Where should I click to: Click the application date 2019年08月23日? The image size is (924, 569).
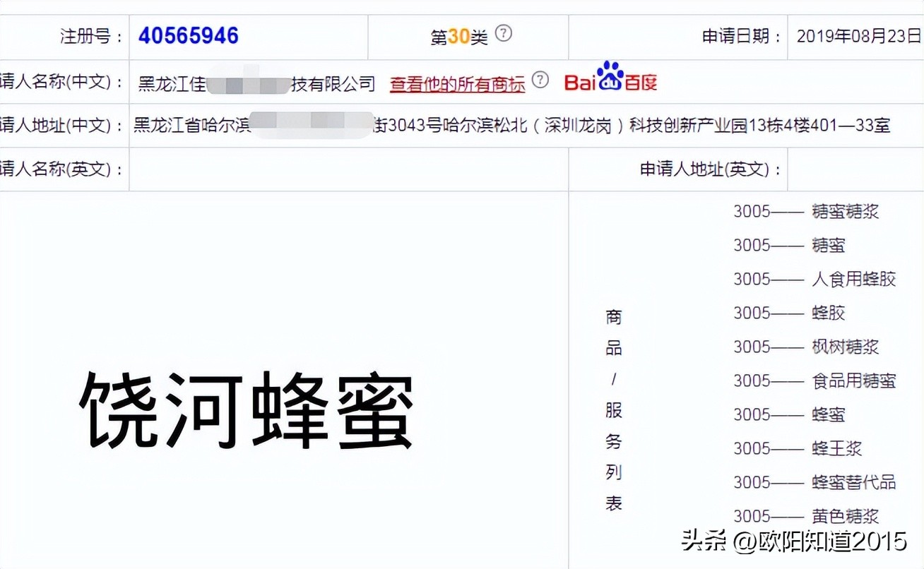(858, 35)
